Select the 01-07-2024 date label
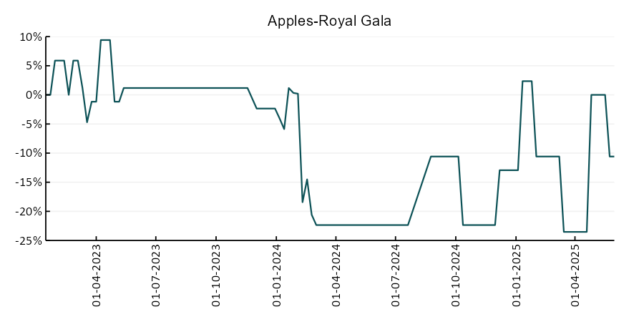 pyautogui.click(x=396, y=275)
